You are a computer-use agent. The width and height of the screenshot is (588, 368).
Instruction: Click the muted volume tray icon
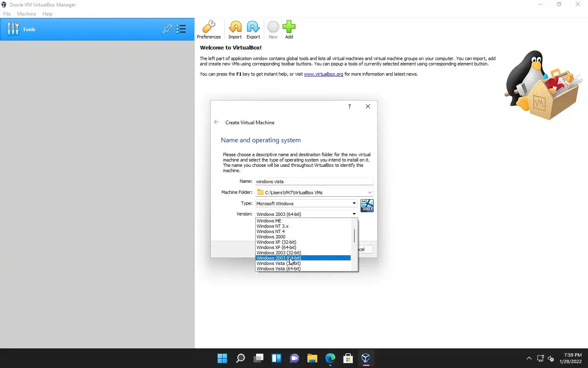pyautogui.click(x=551, y=359)
